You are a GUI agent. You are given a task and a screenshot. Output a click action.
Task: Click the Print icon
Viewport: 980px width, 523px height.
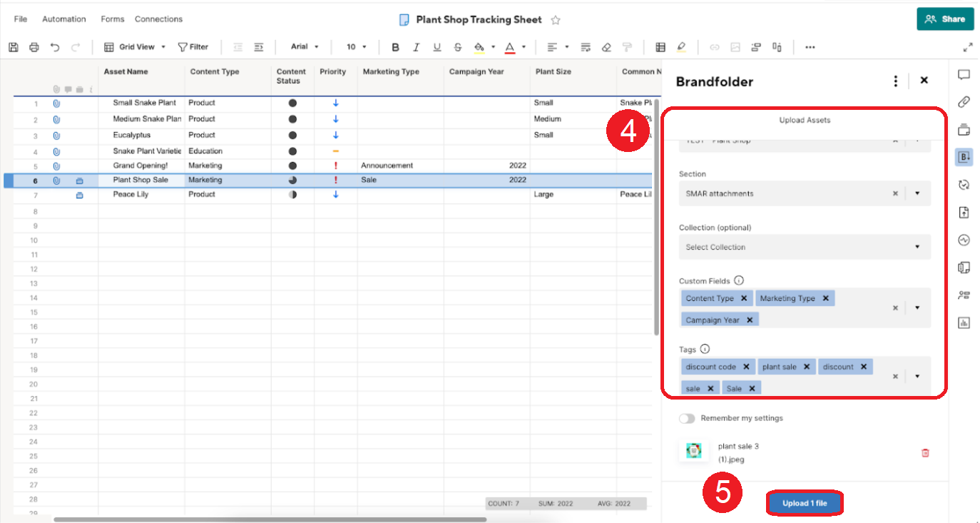[x=34, y=47]
